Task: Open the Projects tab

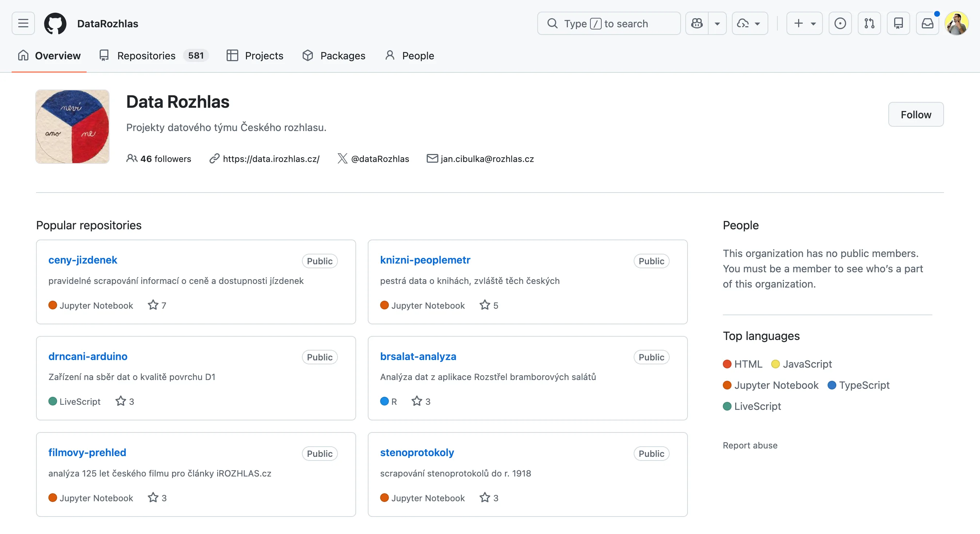Action: pyautogui.click(x=255, y=56)
